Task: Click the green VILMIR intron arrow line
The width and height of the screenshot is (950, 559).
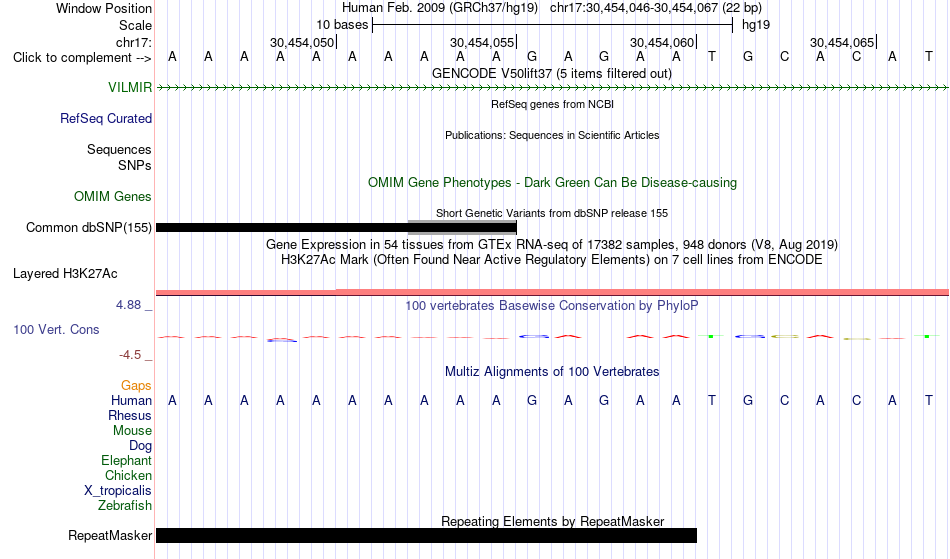Action: pos(552,88)
